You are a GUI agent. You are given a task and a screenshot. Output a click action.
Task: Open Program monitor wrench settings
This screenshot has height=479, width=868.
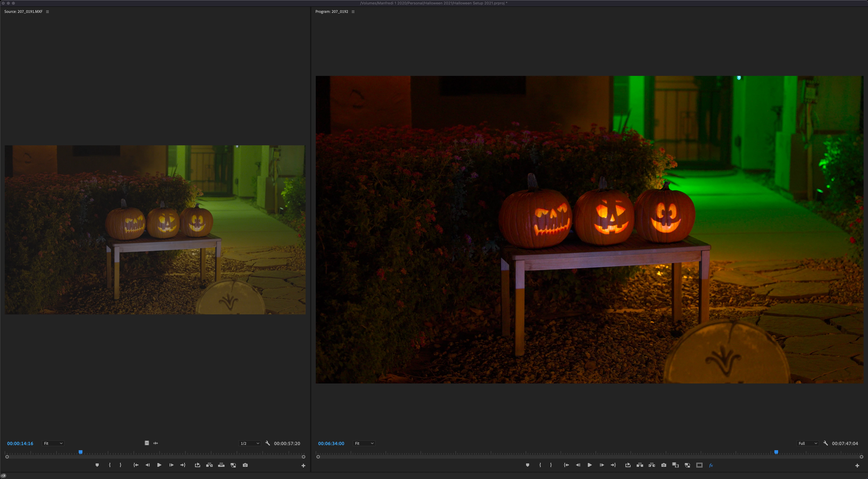(825, 443)
